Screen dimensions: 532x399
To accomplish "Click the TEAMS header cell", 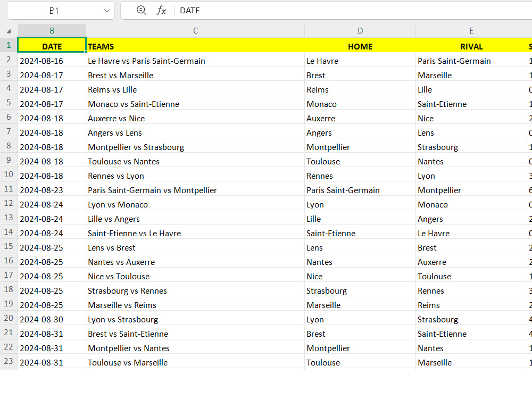I will [x=195, y=46].
